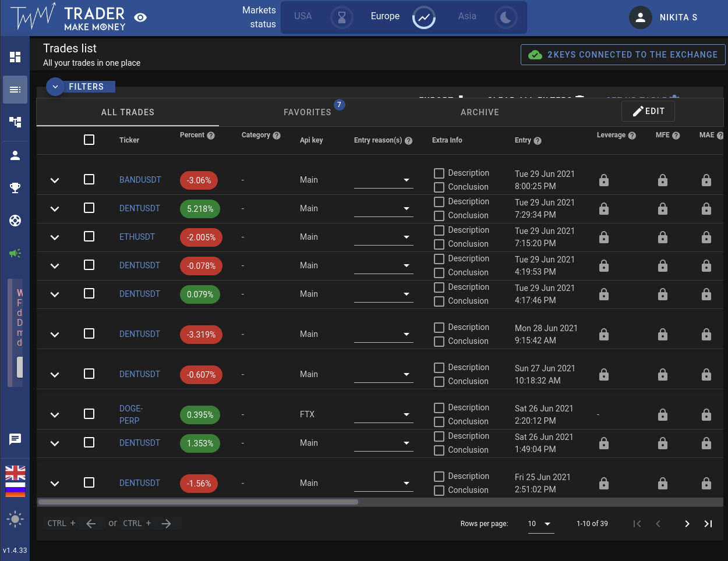
Task: Toggle light theme with the sun icon
Action: coord(15,519)
